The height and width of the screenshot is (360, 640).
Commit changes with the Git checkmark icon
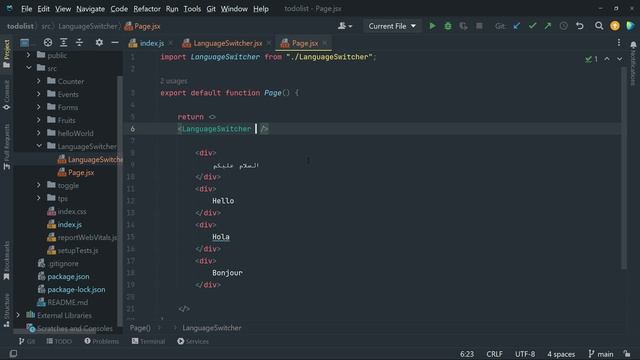(x=532, y=26)
